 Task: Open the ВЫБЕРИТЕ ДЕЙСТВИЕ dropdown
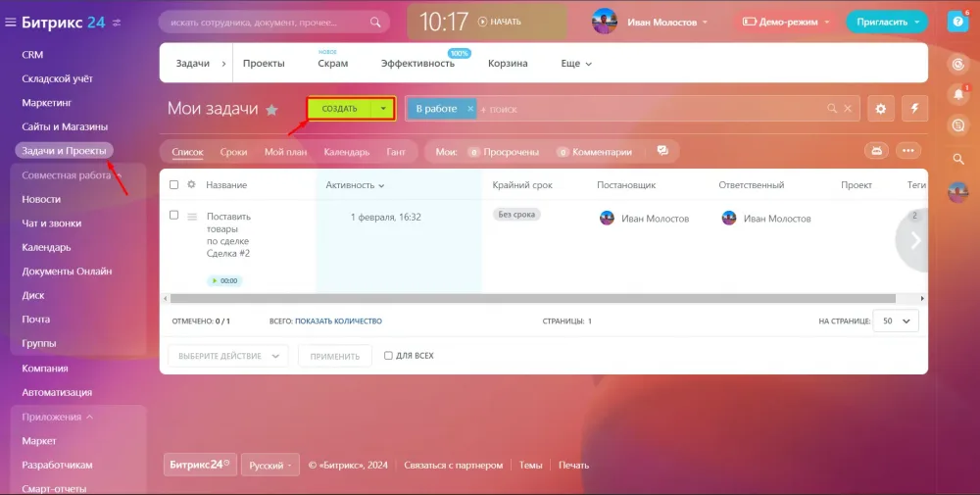coord(228,356)
